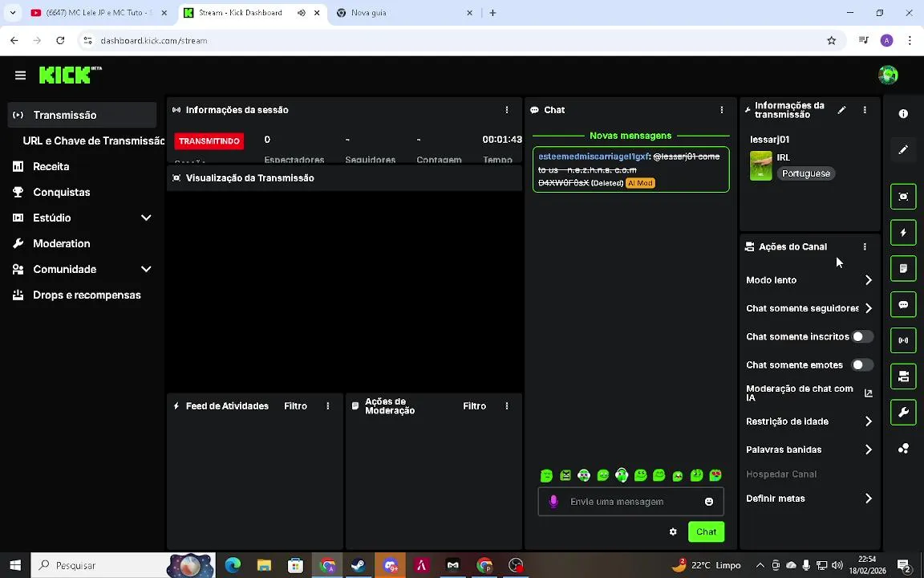Open options for Ações do Canal panel
The image size is (924, 578).
865,246
